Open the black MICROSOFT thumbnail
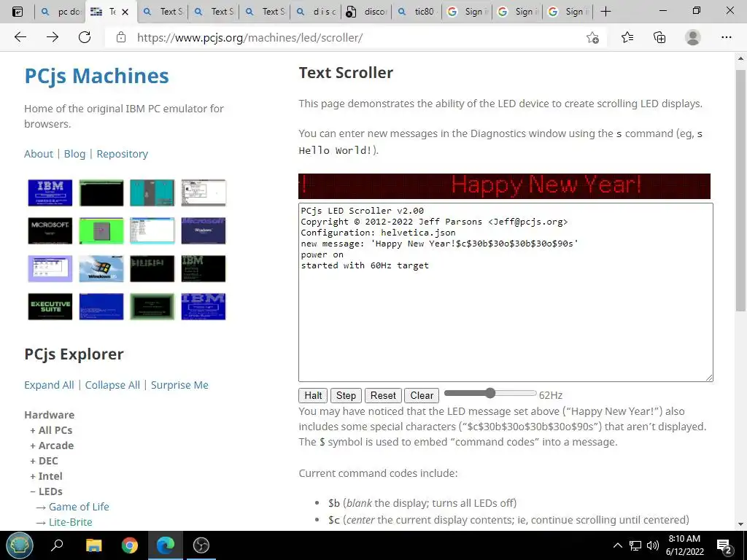Screen dimensions: 747x560 [x=50, y=230]
